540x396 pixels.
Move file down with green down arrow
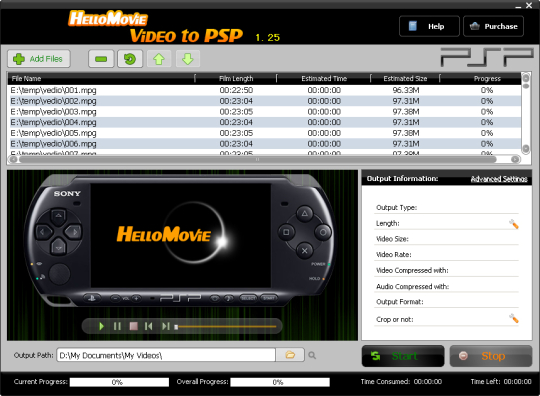click(x=188, y=59)
